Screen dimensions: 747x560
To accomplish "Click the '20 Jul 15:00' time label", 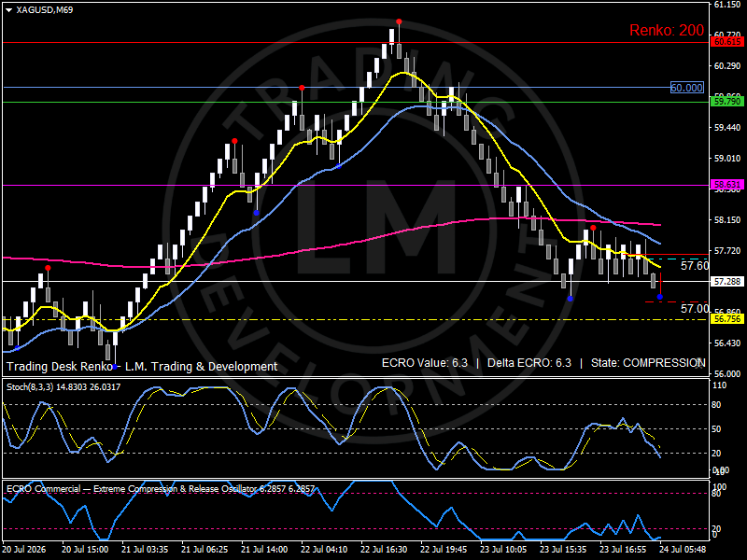I will click(x=85, y=549).
